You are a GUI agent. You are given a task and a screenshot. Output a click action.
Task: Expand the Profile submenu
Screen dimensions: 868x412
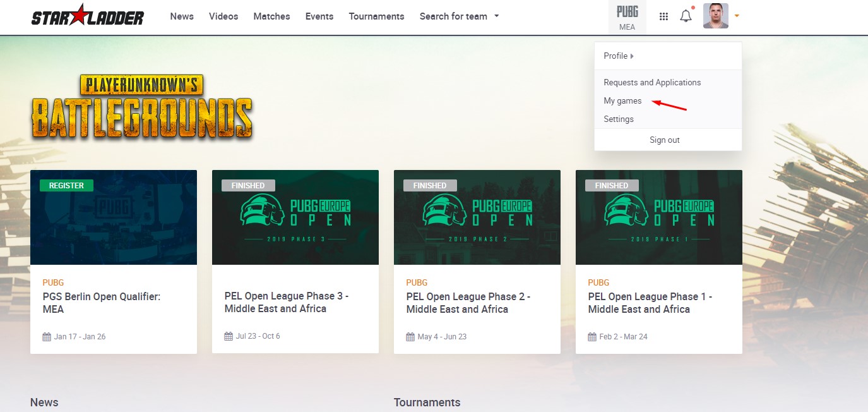click(619, 56)
